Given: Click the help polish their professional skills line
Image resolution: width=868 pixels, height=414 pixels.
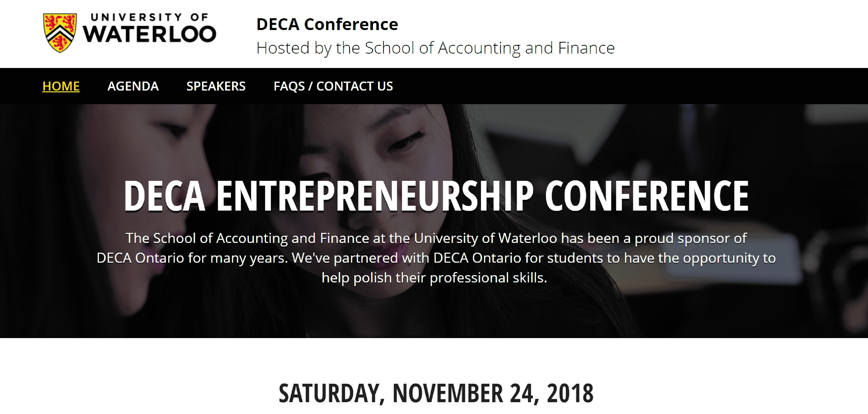Looking at the screenshot, I should 434,278.
